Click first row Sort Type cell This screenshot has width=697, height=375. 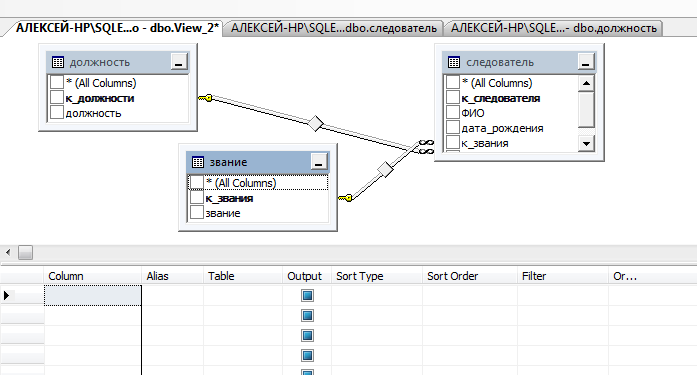[377, 295]
